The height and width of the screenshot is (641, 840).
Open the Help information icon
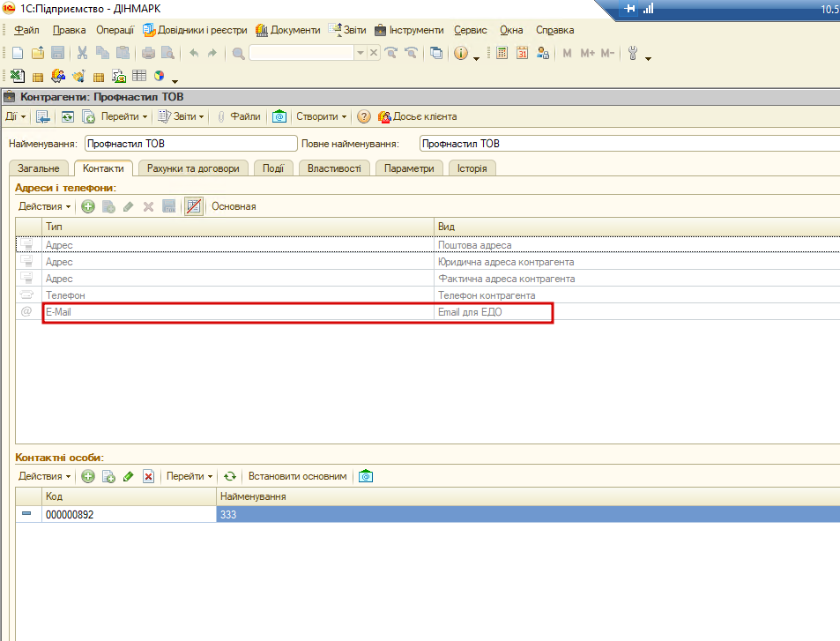(x=461, y=53)
